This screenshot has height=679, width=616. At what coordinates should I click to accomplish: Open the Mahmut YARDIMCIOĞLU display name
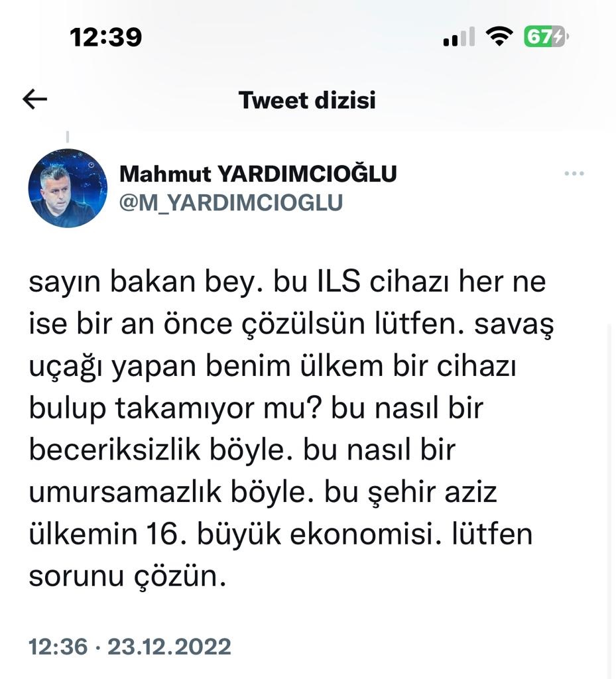(x=258, y=174)
